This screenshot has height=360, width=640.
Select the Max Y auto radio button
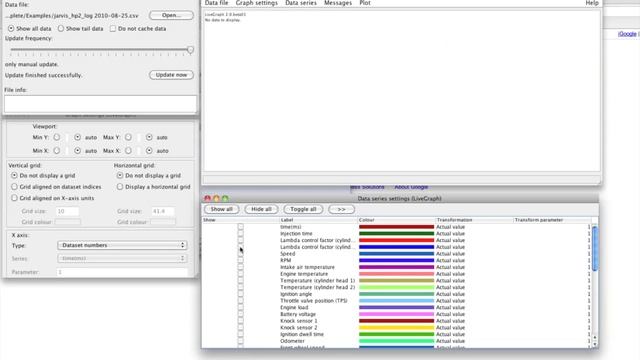coord(149,137)
